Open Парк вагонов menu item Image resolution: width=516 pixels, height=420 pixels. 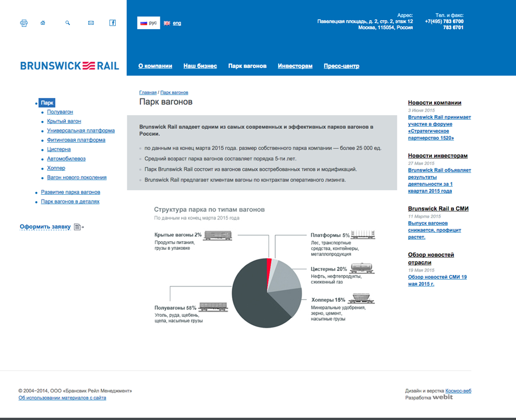point(248,66)
